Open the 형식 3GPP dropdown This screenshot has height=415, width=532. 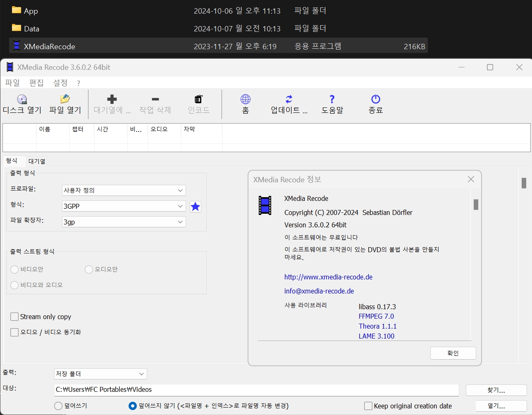(124, 206)
